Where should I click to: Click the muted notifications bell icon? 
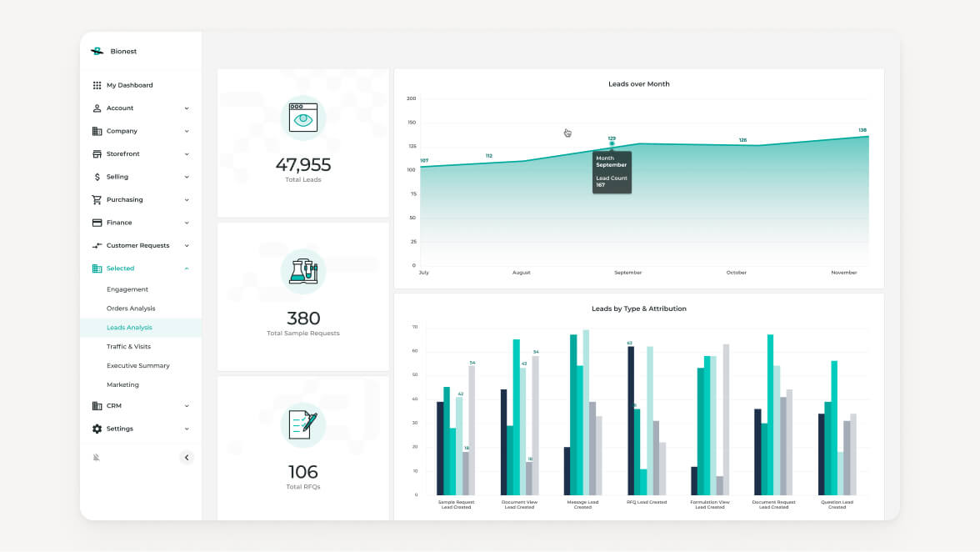pyautogui.click(x=97, y=458)
